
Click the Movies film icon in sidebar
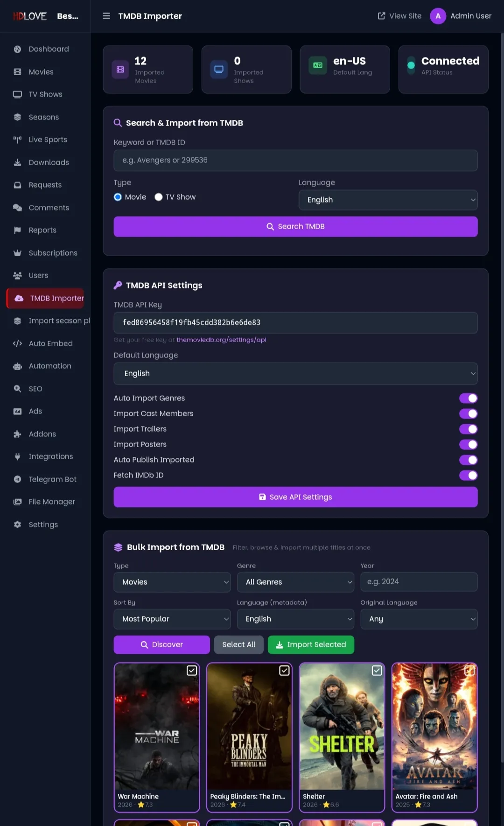17,72
